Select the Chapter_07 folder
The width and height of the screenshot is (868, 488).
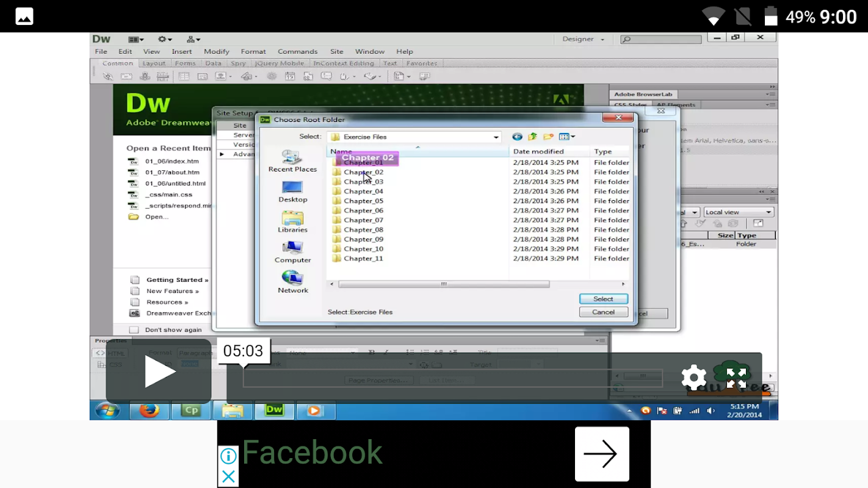tap(363, 220)
